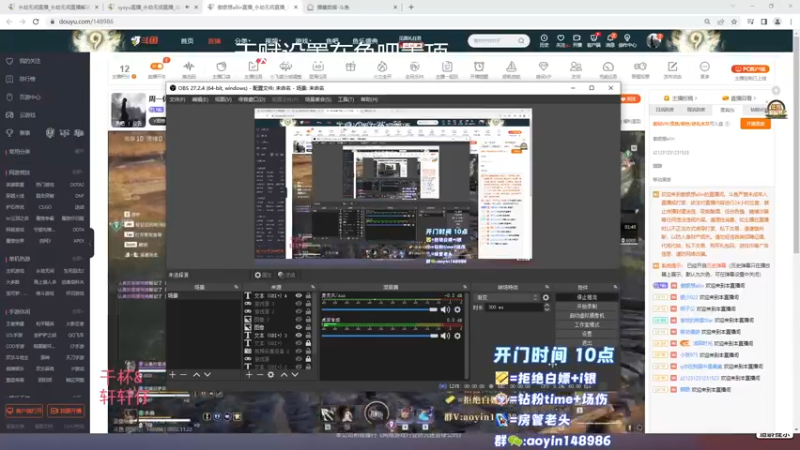Screen dimensions: 800x450
Task: Open 云游戏 gamepad item in left sidebar
Action: click(x=28, y=115)
